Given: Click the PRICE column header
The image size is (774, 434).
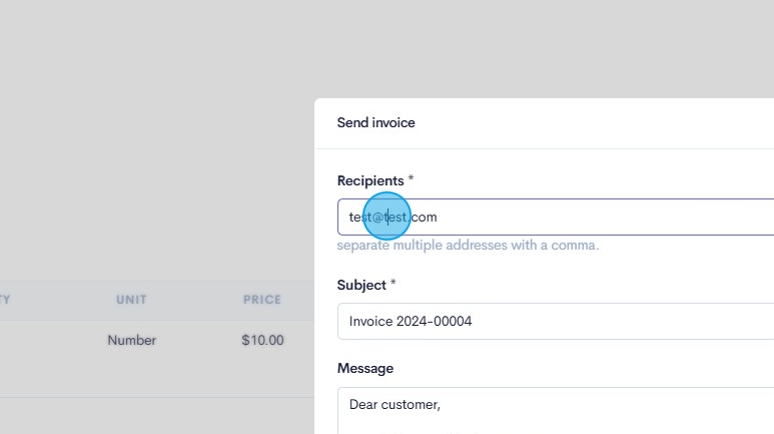Looking at the screenshot, I should pyautogui.click(x=262, y=300).
